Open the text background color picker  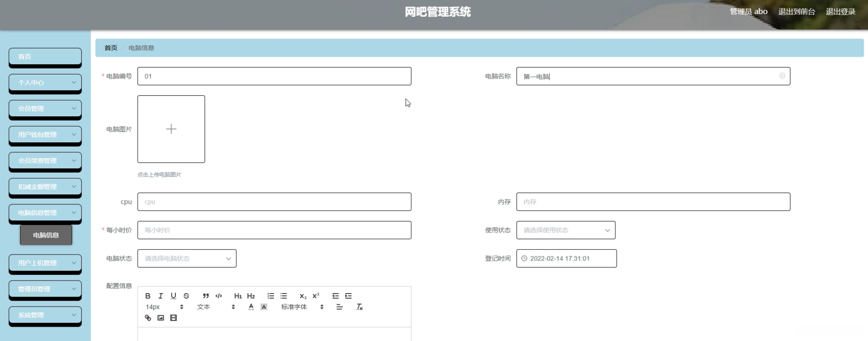[264, 307]
